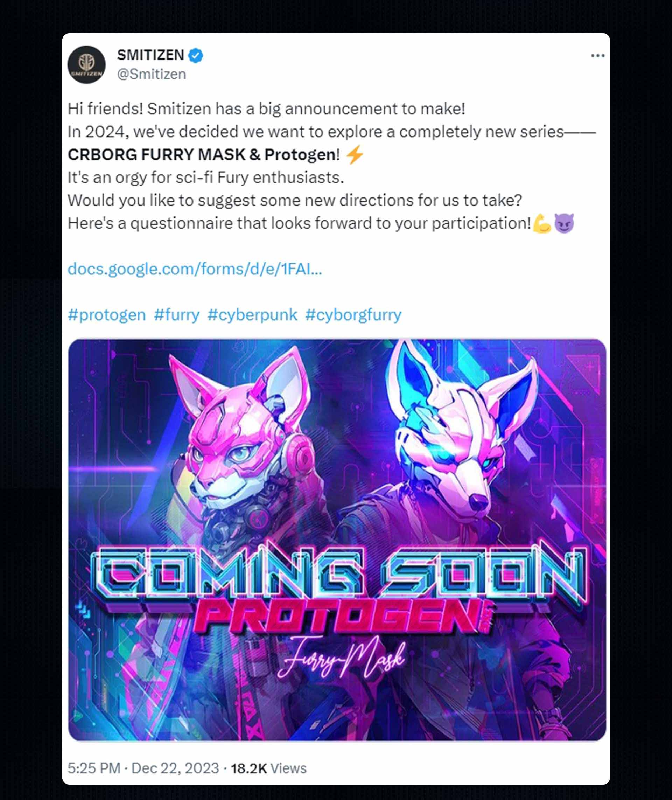This screenshot has width=672, height=800.
Task: Click the Dec 22, 2023 date
Action: [175, 768]
